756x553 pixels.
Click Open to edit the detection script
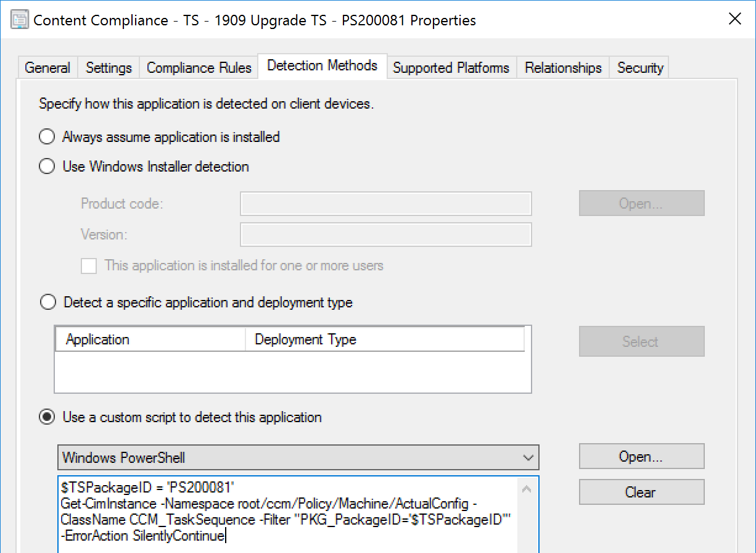click(x=641, y=457)
